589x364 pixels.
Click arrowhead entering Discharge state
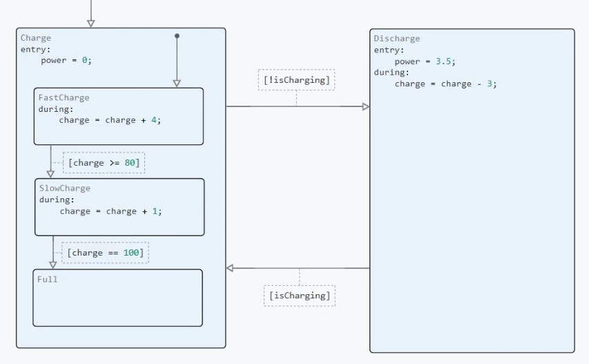click(365, 106)
